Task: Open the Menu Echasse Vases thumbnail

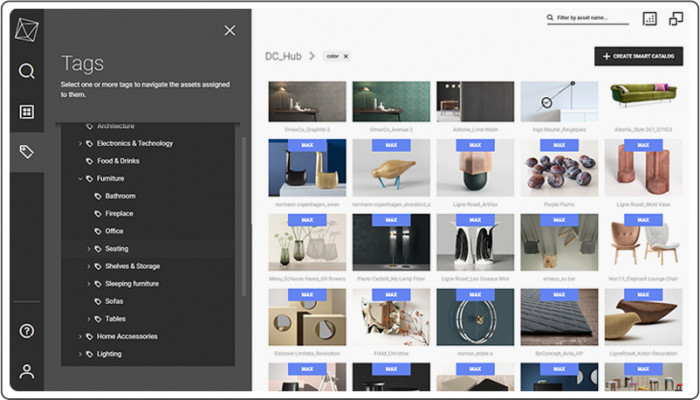Action: pyautogui.click(x=307, y=242)
